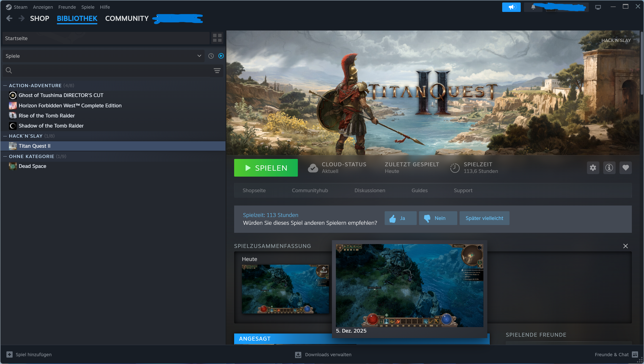Favorite Titan Quest II via the heart icon
Viewport: 644px width, 364px height.
click(x=625, y=168)
